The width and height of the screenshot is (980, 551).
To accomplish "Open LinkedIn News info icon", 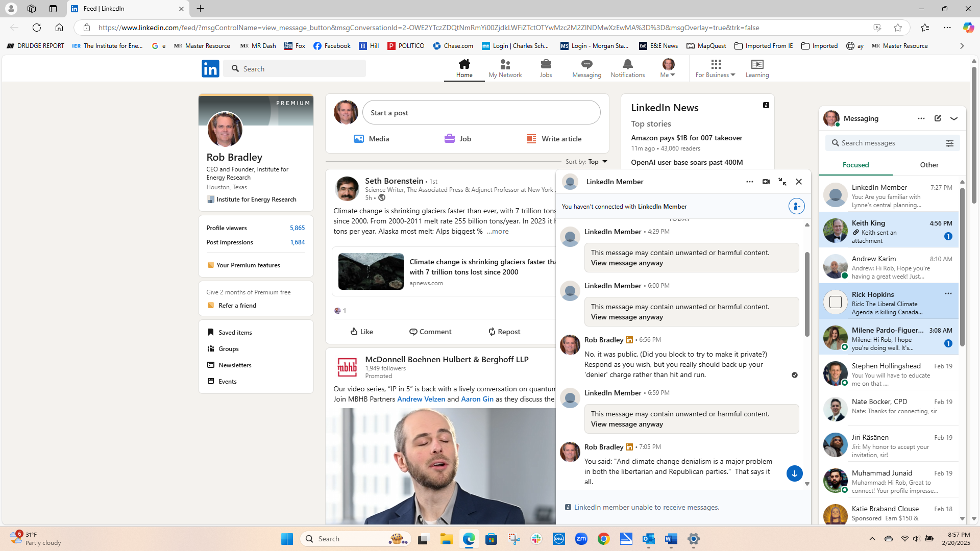I will pos(766,105).
